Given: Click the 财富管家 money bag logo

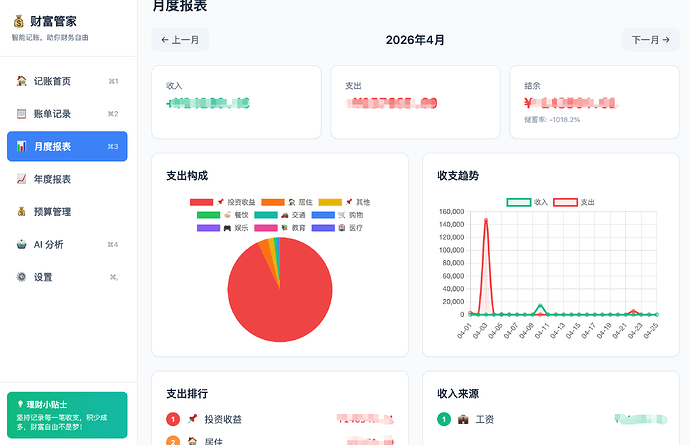Looking at the screenshot, I should 18,21.
